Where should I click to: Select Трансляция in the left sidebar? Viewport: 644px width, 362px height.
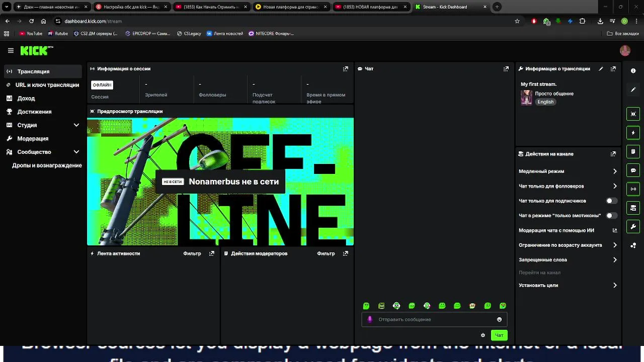click(43, 71)
